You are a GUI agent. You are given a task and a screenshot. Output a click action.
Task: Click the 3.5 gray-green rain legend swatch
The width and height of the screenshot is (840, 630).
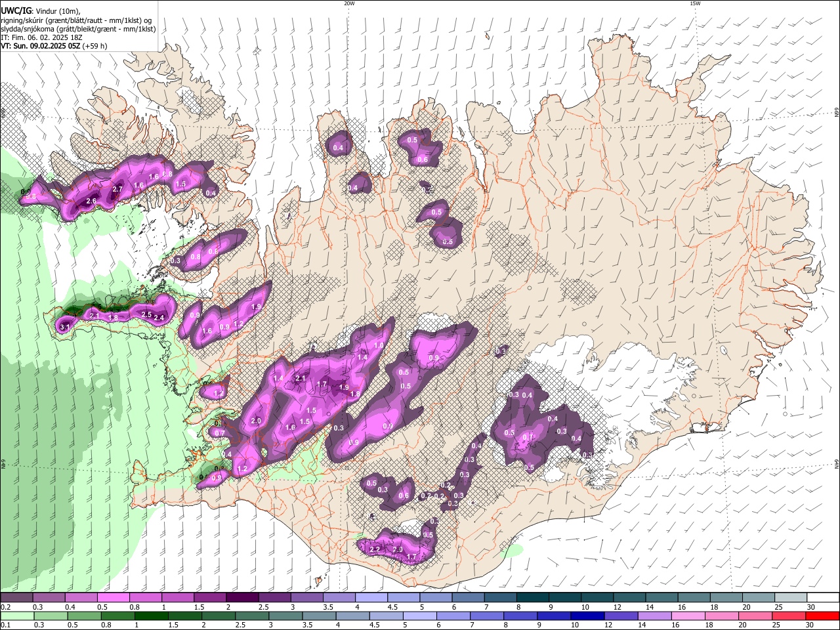pyautogui.click(x=320, y=616)
